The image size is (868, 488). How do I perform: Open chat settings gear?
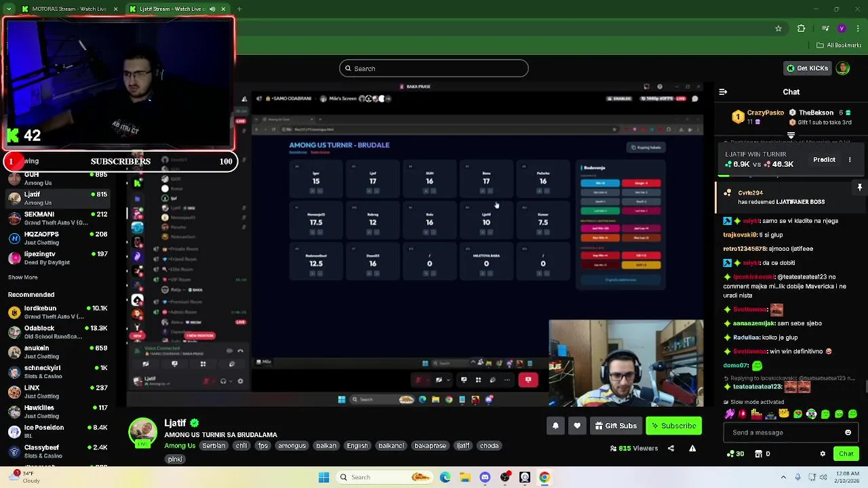coord(823,453)
